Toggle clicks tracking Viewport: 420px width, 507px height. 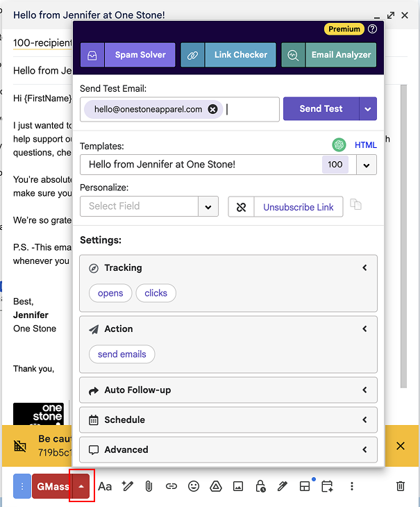pos(156,293)
